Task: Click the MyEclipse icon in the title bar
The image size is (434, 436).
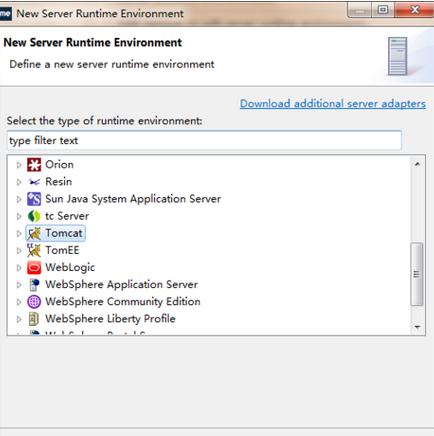Action: pos(5,14)
